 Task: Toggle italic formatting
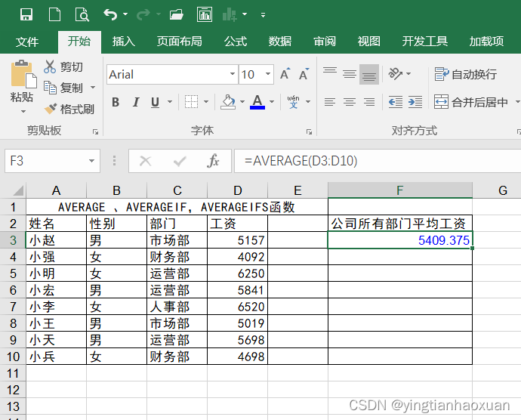pyautogui.click(x=136, y=102)
